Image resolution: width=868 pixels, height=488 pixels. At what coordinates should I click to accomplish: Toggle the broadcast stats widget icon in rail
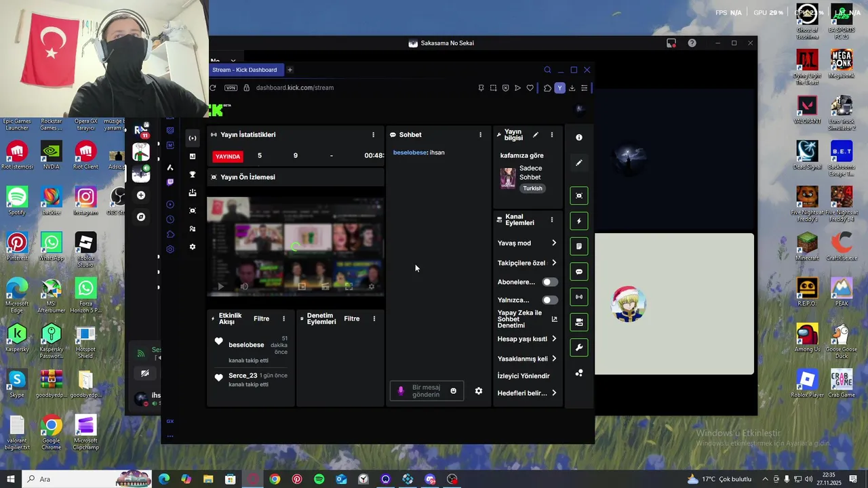579,297
